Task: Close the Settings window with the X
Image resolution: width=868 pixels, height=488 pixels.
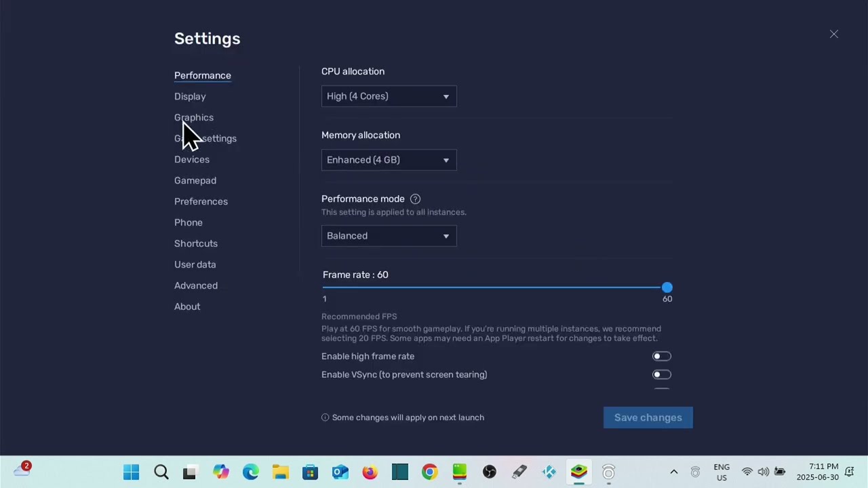Action: (834, 34)
